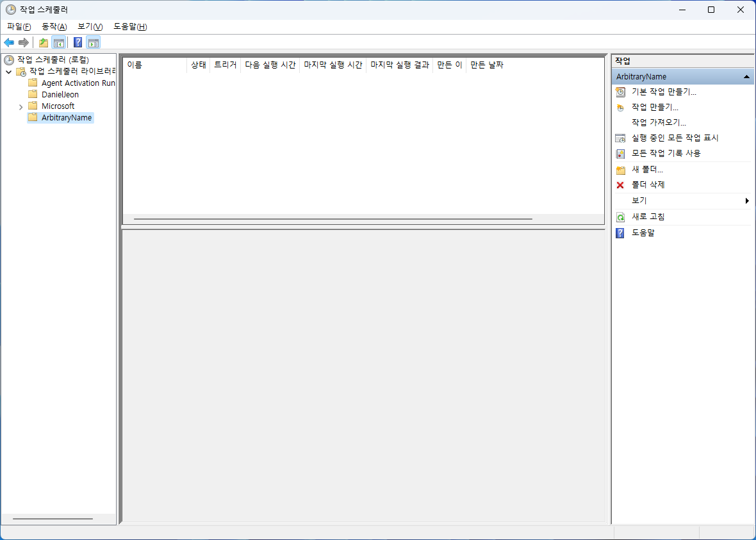Image resolution: width=756 pixels, height=540 pixels.
Task: Toggle the Action pane show/hide toolbar icon
Action: (94, 42)
